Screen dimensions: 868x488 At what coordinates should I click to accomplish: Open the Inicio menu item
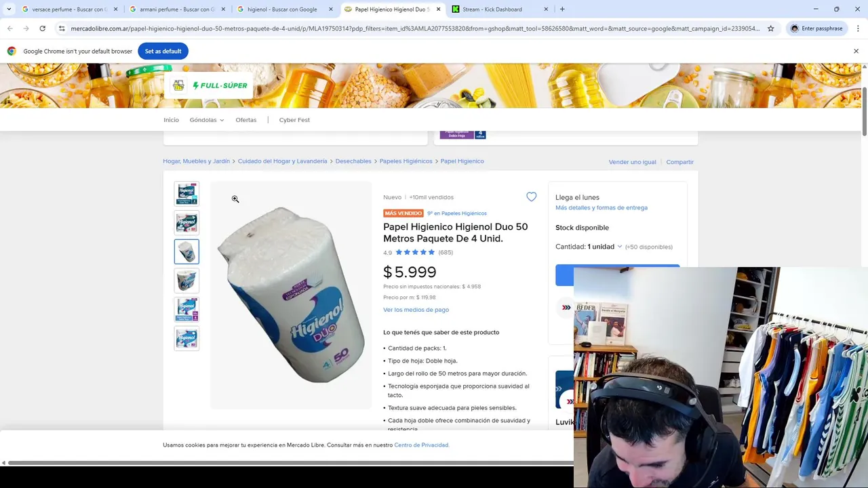click(171, 120)
